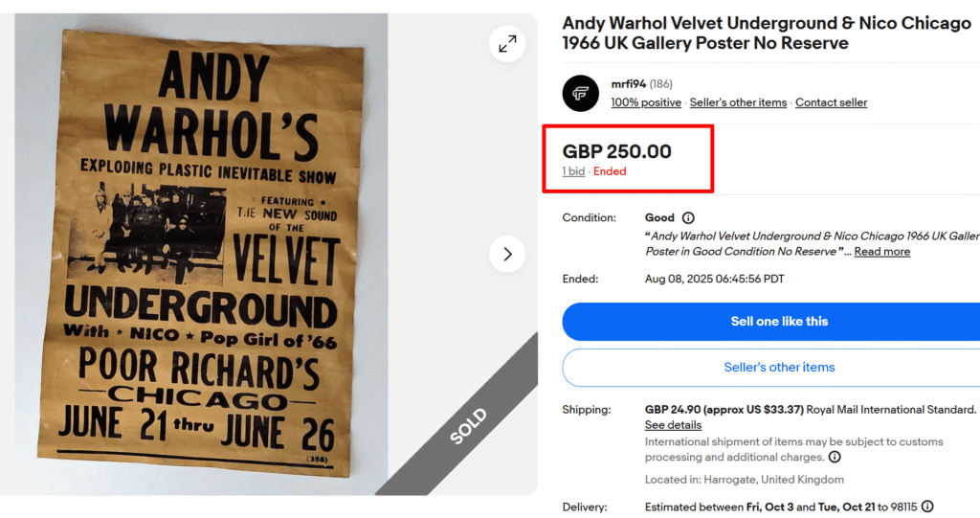Click the listing title heading
The width and height of the screenshot is (980, 518).
coord(766,34)
